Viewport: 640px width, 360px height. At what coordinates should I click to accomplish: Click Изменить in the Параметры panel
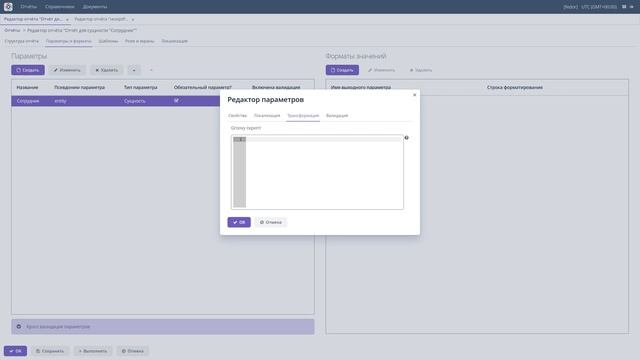67,70
